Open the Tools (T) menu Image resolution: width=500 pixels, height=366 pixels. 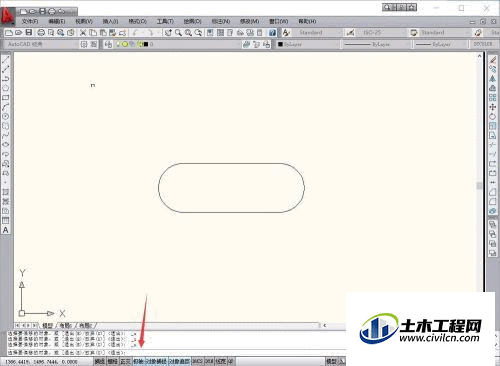165,21
